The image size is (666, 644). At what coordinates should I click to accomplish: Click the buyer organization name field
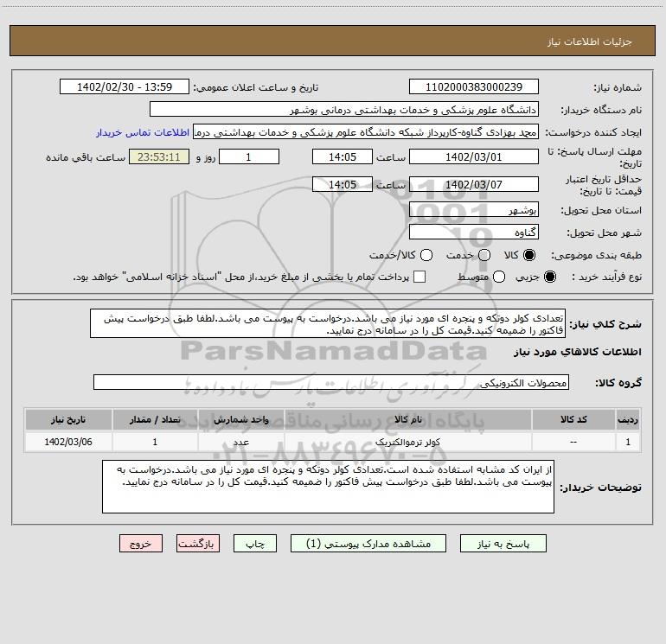coord(344,109)
